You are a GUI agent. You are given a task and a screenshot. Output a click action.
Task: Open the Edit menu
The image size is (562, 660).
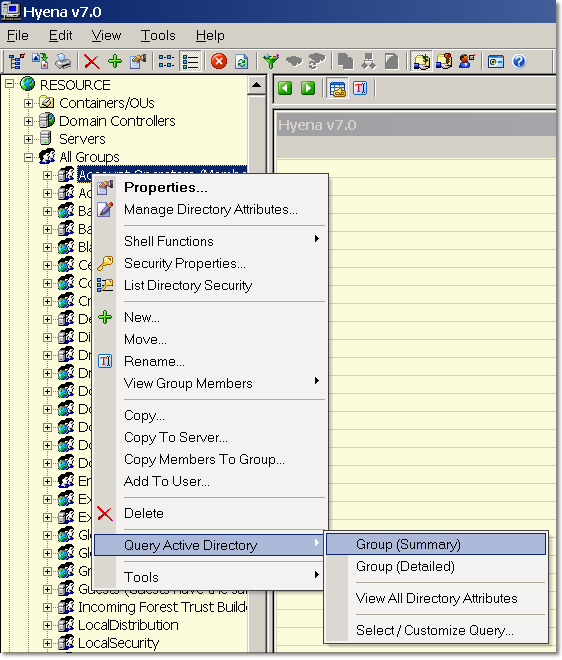point(60,35)
